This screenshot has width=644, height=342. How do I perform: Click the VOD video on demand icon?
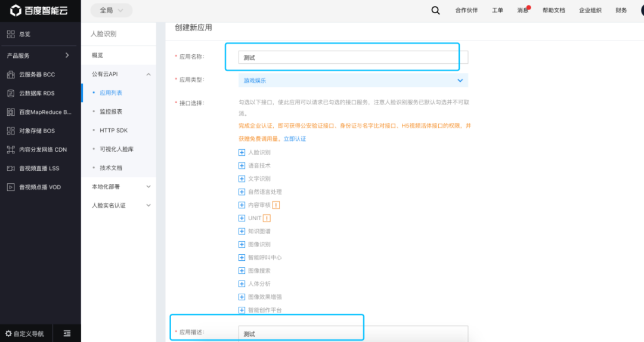(11, 187)
